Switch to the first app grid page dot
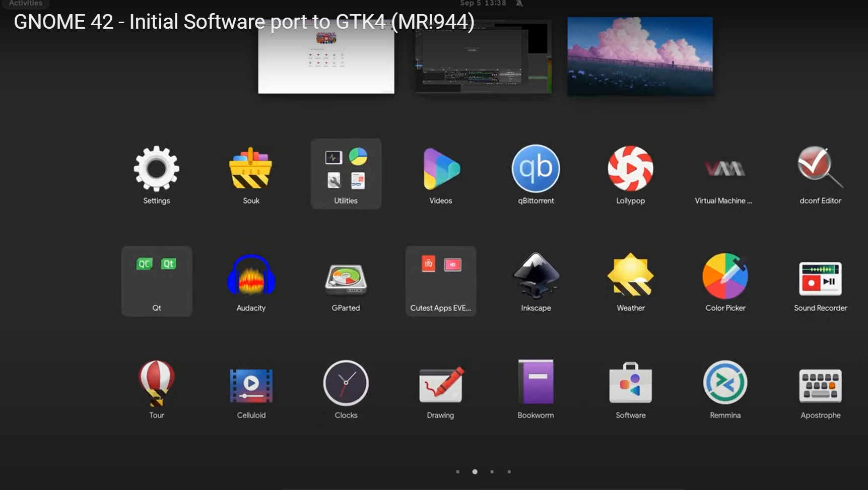The image size is (868, 490). tap(457, 472)
